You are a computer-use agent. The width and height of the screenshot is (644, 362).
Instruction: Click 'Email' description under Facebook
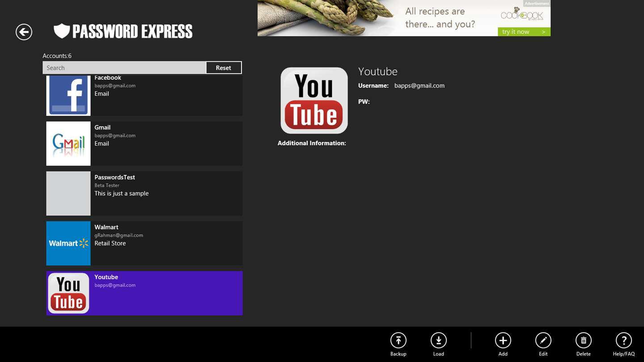click(x=102, y=94)
